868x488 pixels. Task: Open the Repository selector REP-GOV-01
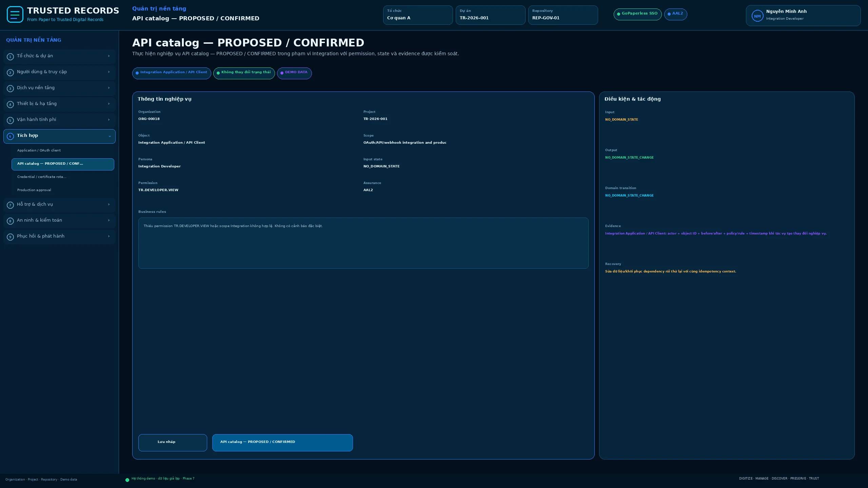point(563,15)
